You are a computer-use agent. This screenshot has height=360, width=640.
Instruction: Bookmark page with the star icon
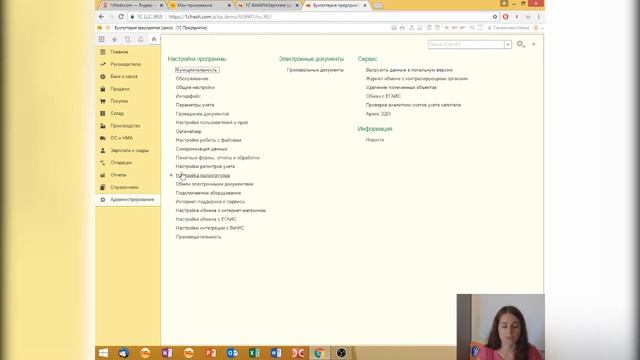[495, 17]
